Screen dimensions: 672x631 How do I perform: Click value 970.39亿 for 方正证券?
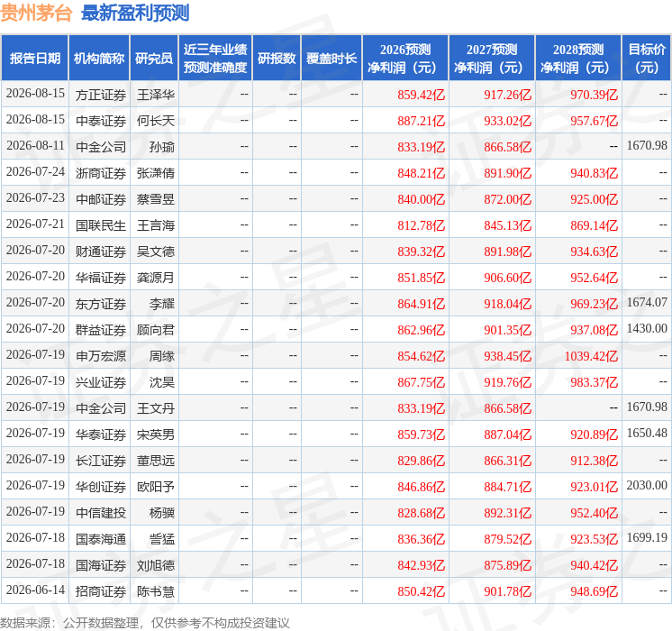pyautogui.click(x=594, y=95)
